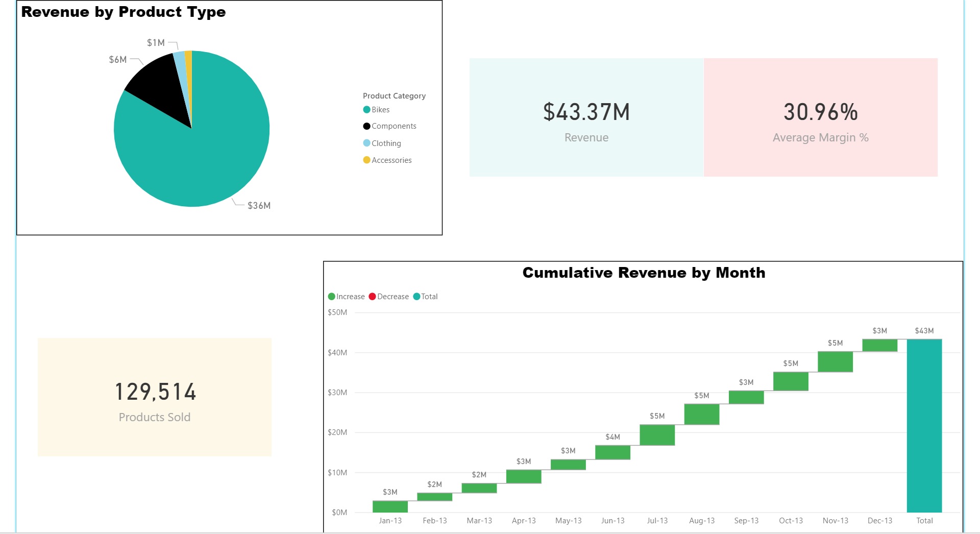980x534 pixels.
Task: Click the 'Components' legend label text
Action: [394, 126]
